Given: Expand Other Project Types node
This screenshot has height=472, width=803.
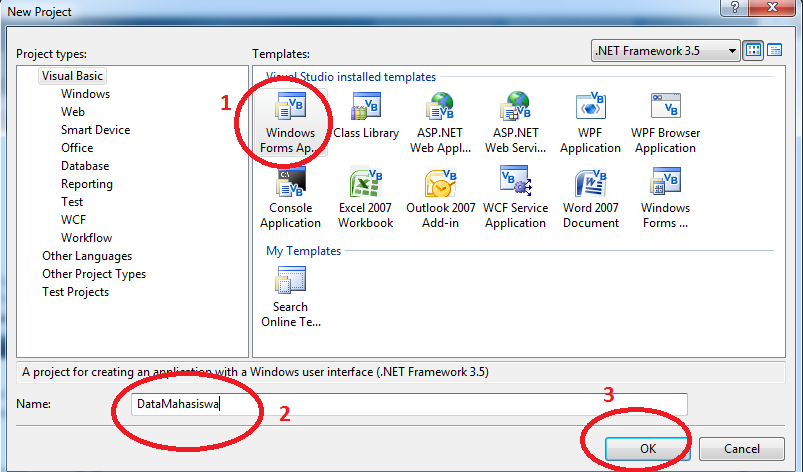Looking at the screenshot, I should click(94, 274).
